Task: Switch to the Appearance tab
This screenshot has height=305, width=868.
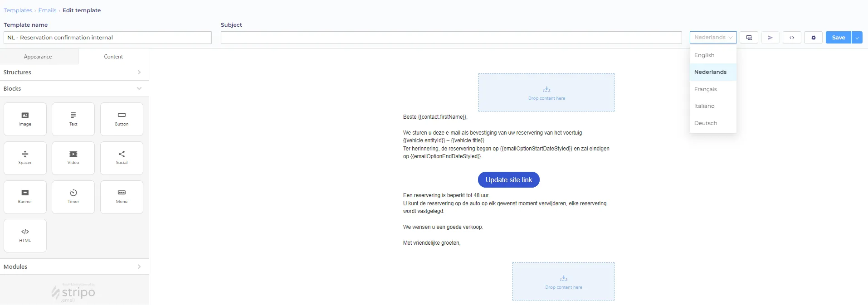Action: pos(38,57)
